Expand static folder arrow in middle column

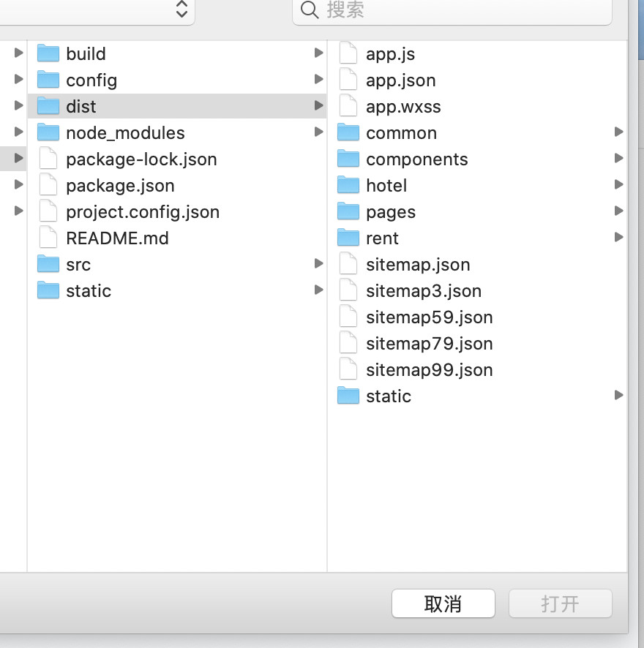point(318,290)
